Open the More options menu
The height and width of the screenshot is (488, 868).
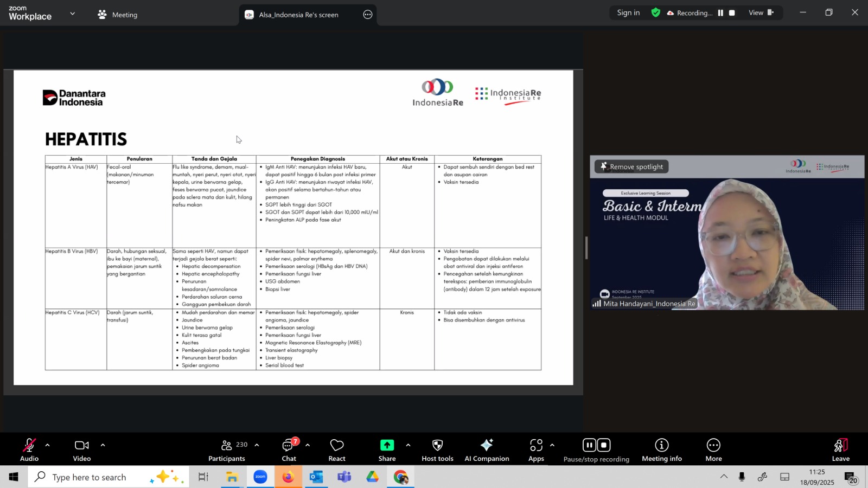(x=713, y=450)
